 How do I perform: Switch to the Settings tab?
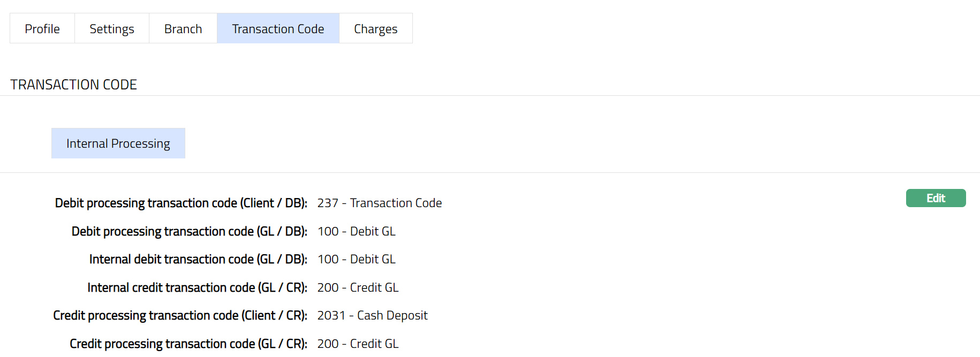(111, 29)
